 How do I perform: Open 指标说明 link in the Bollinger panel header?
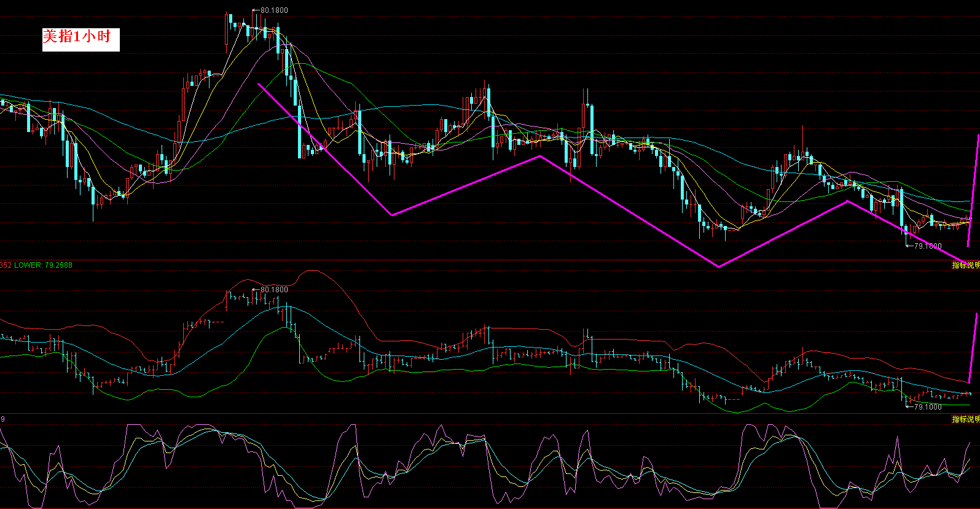point(965,265)
